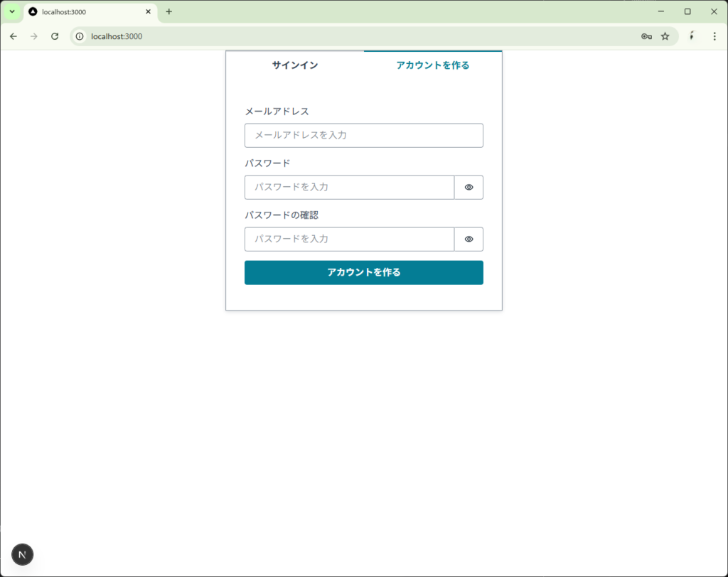Toggle visibility of パスワードの確認 field
Image resolution: width=728 pixels, height=577 pixels.
click(469, 239)
